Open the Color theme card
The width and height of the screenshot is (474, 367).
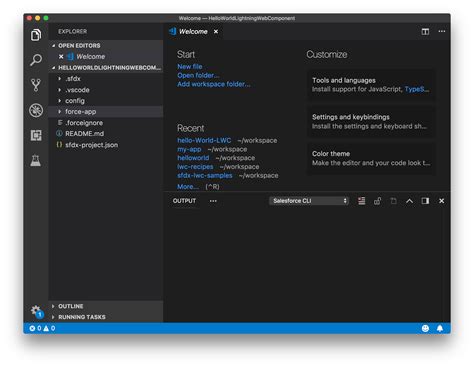371,158
